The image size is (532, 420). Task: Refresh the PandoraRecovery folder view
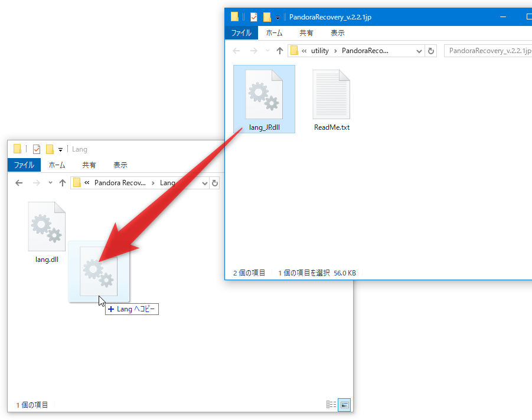[x=431, y=51]
